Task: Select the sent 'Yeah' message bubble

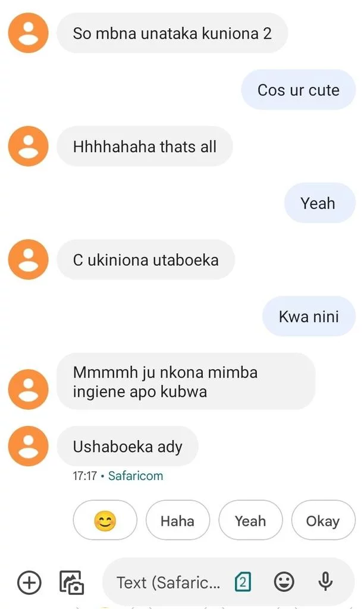Action: [x=320, y=203]
